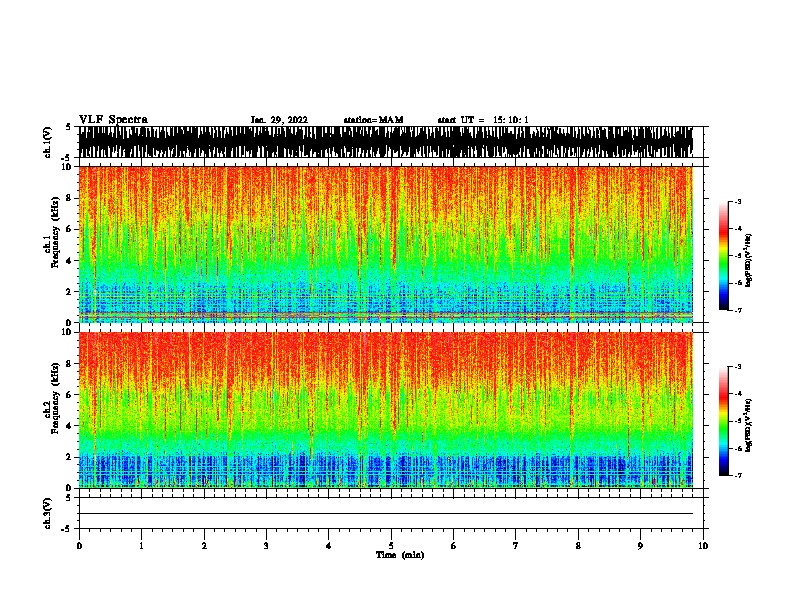792x612 pixels.
Task: Click inside the ch.2 spectrogram panel
Action: pyautogui.click(x=385, y=410)
